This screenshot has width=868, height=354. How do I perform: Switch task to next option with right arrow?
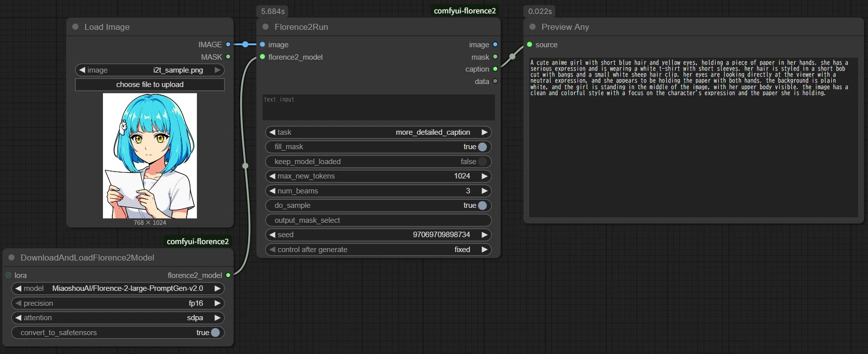point(484,132)
